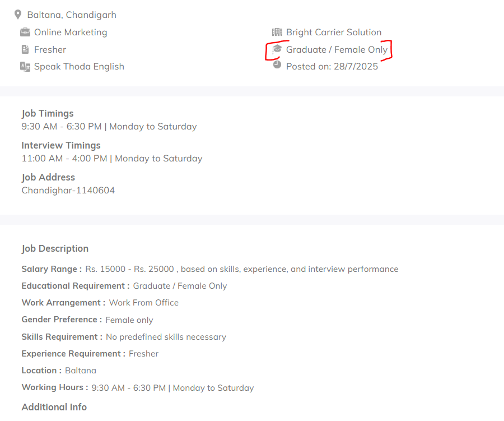Image resolution: width=504 pixels, height=421 pixels.
Task: Click the Gender Preference label
Action: click(x=62, y=320)
